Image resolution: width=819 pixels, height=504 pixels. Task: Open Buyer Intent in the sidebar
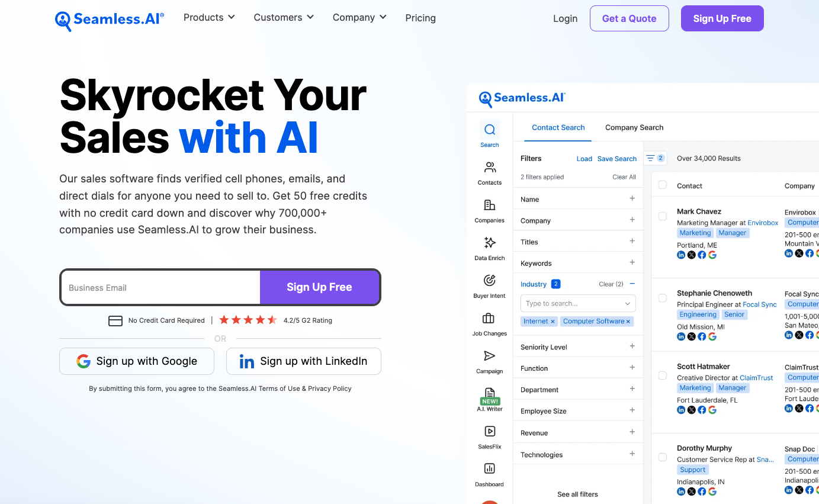489,286
